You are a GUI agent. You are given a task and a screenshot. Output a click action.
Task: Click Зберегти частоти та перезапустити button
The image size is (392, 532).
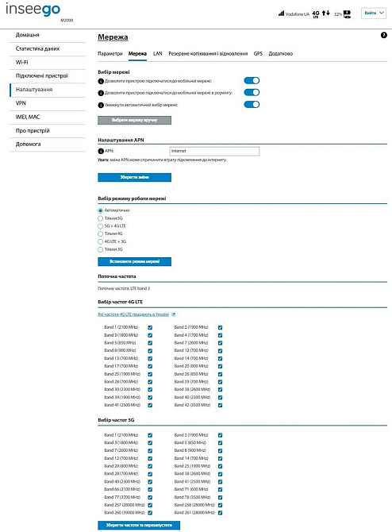coord(139,525)
